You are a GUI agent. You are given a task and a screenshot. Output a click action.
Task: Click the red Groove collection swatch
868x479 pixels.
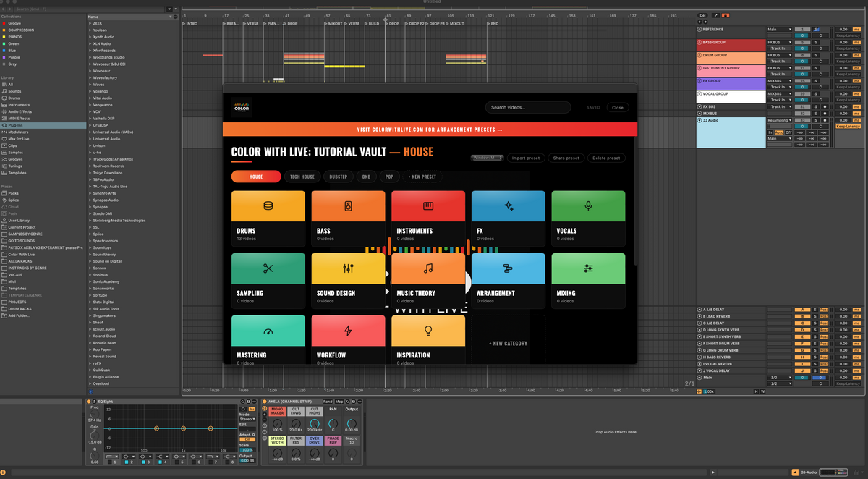4,23
